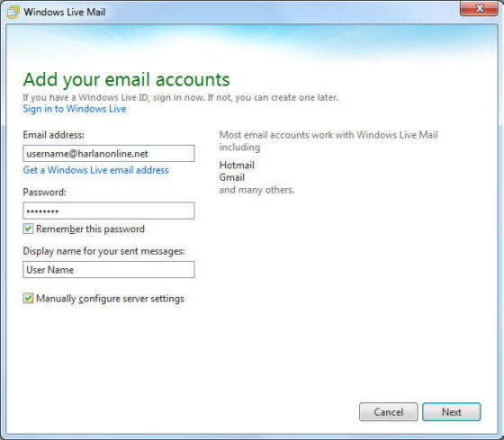
Task: Click the Password label text
Action: pyautogui.click(x=44, y=193)
